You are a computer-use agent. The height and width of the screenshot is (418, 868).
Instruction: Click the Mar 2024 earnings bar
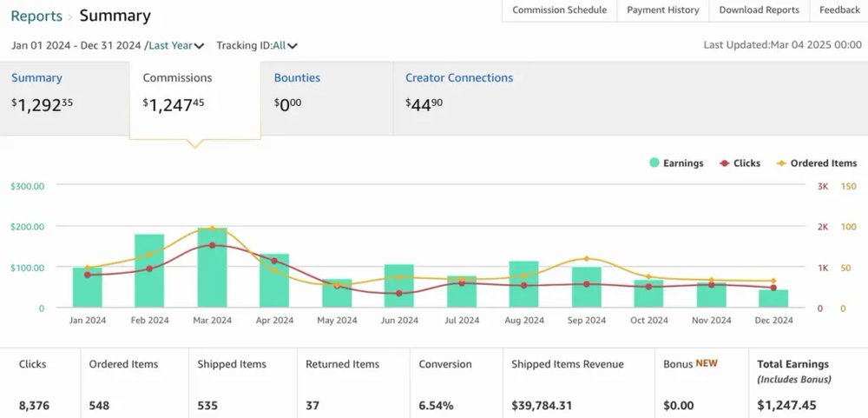tap(212, 267)
